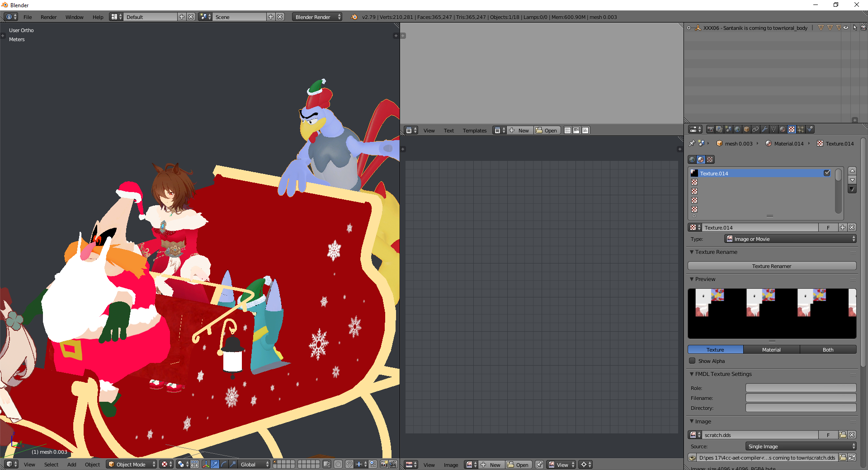Toggle proportional editing in 3D view header

(x=338, y=464)
